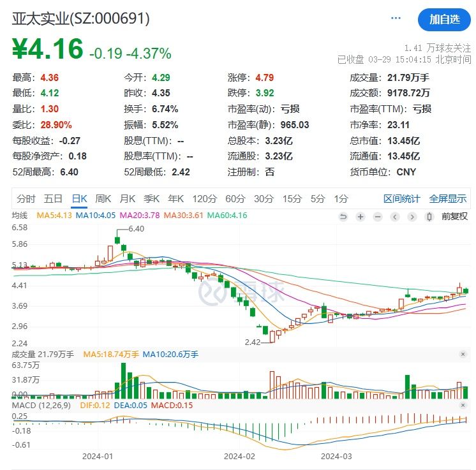Click the MA10:4.05 moving average label
The image size is (476, 470).
[96, 216]
